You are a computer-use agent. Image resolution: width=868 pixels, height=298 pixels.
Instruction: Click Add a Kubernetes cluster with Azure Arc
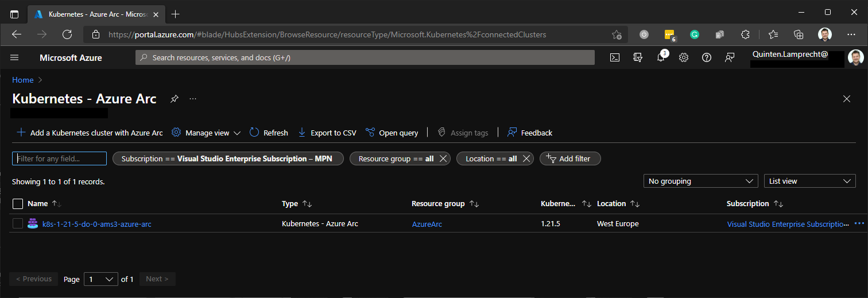(x=90, y=133)
